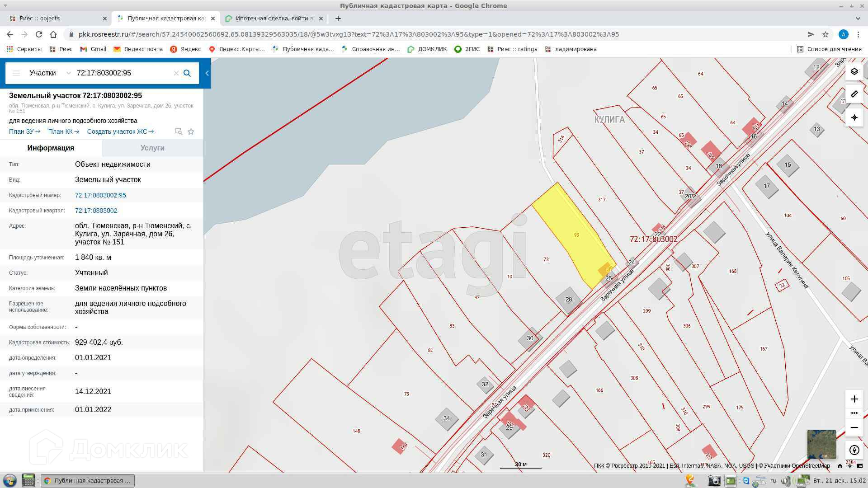Switch basemap via satellite thumbnail
Viewport: 868px width, 488px height.
(821, 444)
